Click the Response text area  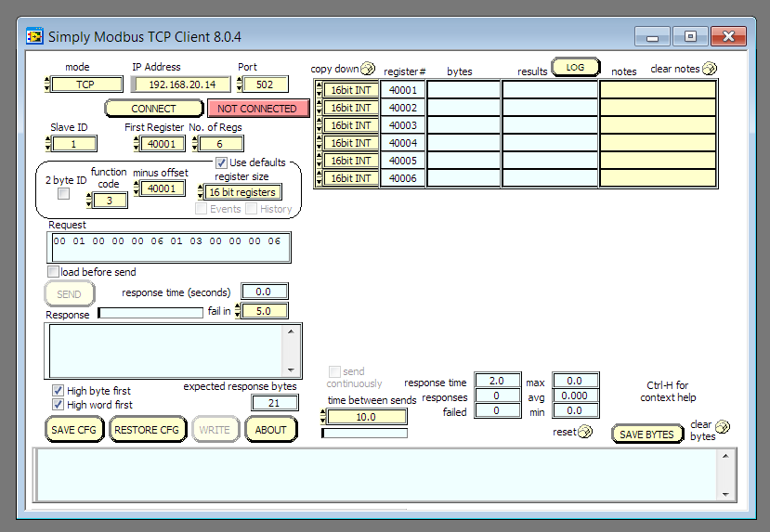click(x=166, y=351)
